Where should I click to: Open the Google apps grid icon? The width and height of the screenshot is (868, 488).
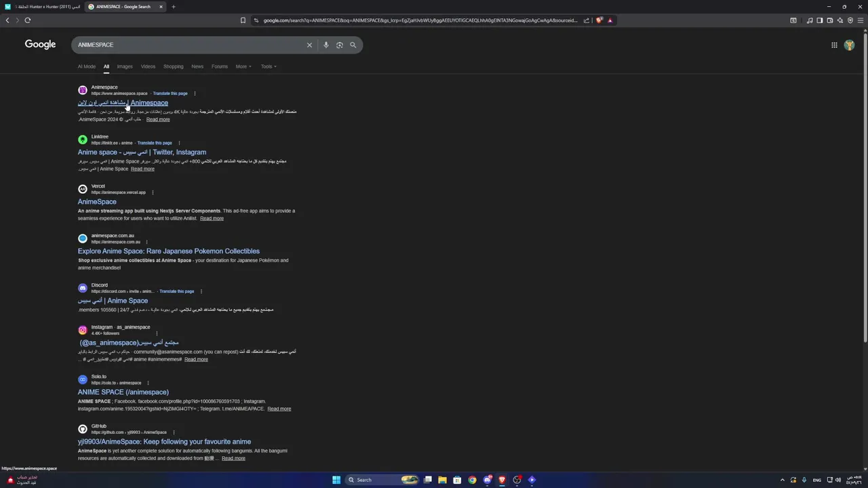834,45
